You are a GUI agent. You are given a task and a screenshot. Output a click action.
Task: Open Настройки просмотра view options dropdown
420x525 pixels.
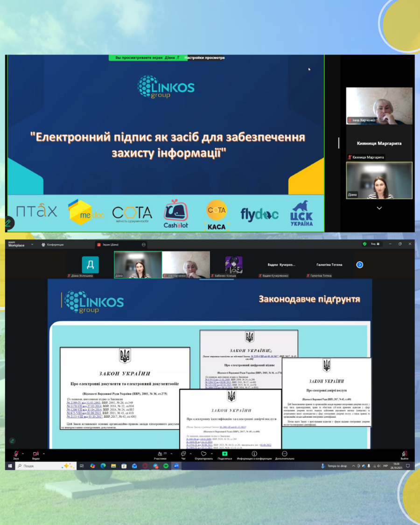204,58
